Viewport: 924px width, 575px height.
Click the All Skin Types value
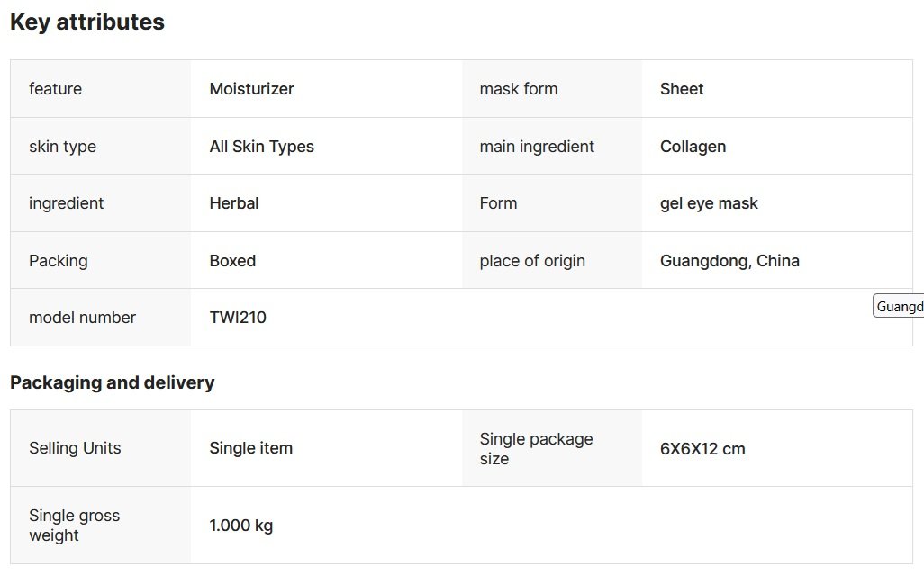tap(261, 147)
